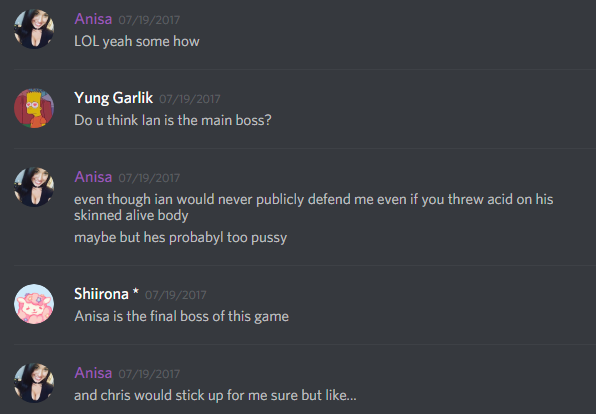Screen dimensions: 596x414
Task: Click Anisa's avatar on the chris message
Action: click(x=34, y=383)
